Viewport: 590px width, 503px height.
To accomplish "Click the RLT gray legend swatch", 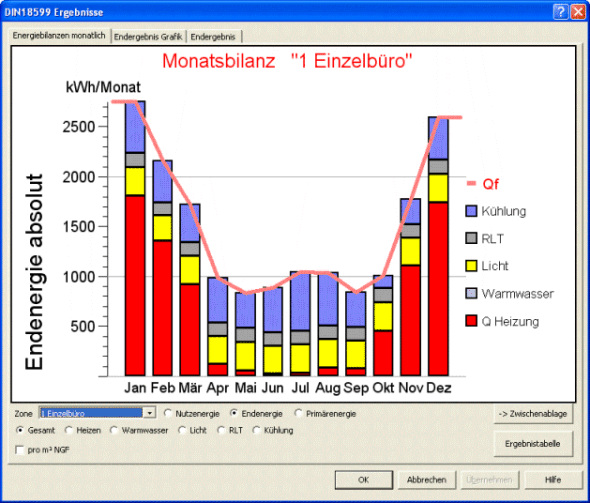I will (471, 238).
